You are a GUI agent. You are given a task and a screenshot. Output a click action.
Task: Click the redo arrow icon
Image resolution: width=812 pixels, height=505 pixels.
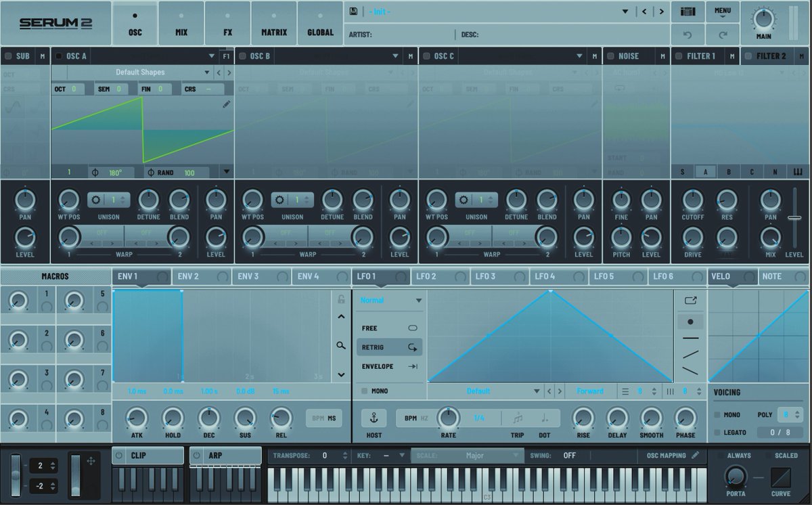[x=723, y=35]
